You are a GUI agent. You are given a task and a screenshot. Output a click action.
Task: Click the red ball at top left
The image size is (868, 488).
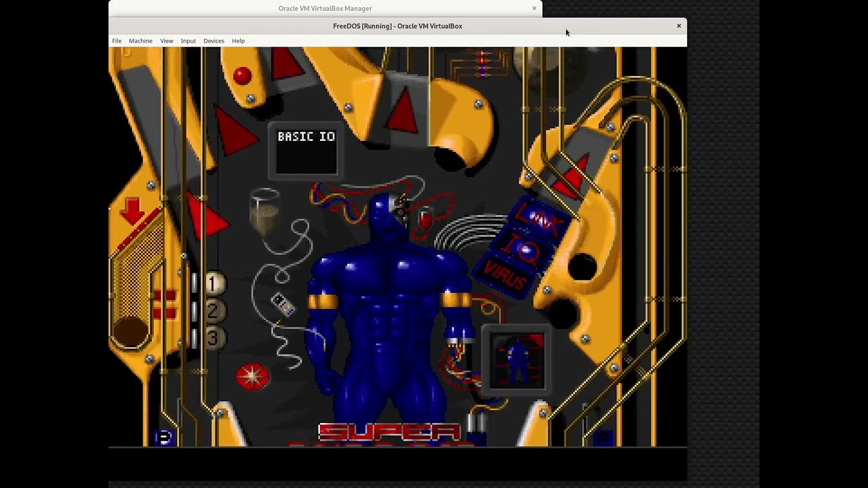(241, 75)
